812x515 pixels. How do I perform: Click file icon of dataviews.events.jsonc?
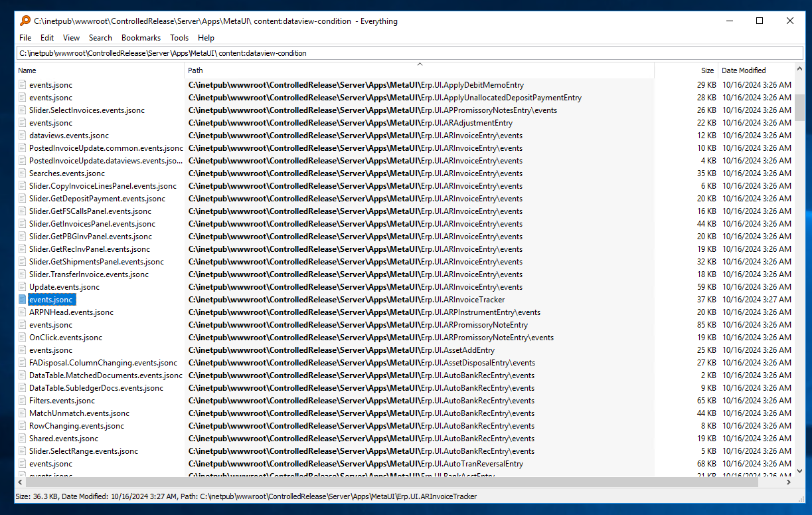coord(22,136)
